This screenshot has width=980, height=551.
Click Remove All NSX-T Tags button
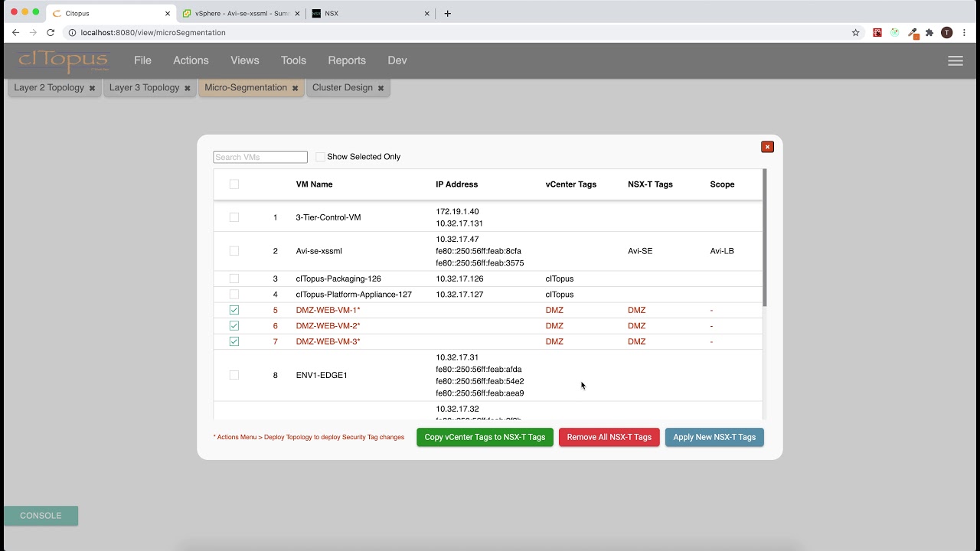[609, 437]
